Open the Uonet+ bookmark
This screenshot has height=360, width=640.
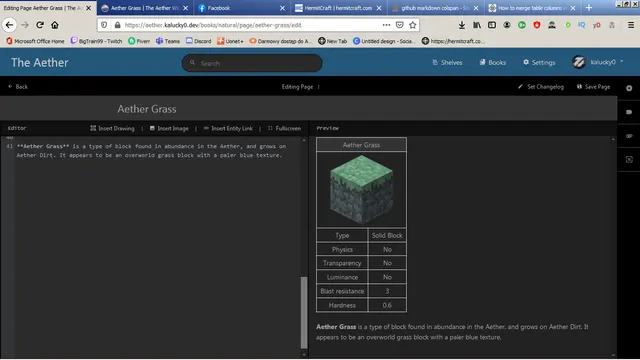[x=230, y=41]
